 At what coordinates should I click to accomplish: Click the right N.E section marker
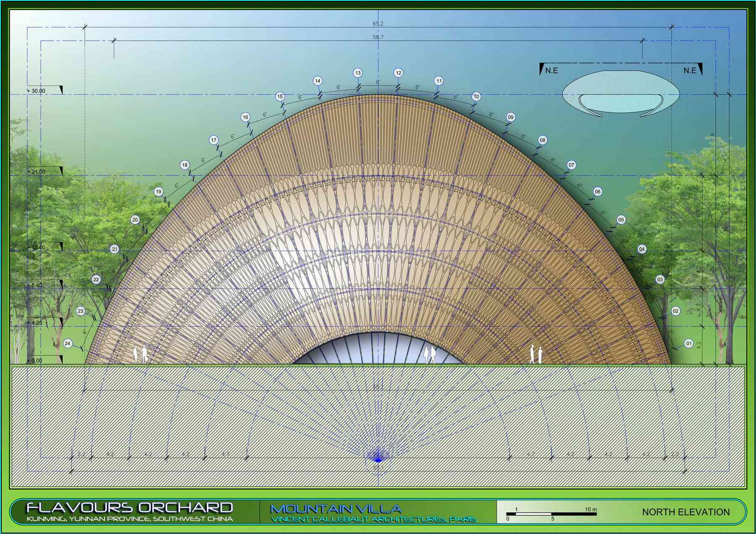pyautogui.click(x=692, y=70)
